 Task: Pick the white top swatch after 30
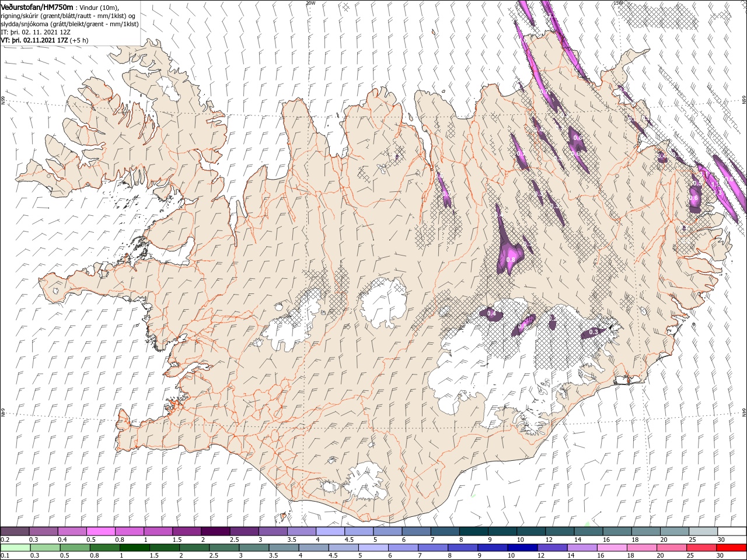click(x=732, y=531)
